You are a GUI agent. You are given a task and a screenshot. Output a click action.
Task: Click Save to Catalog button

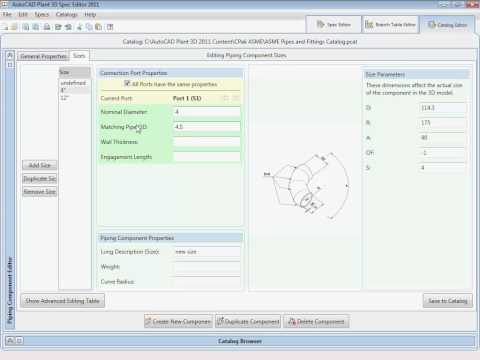pos(448,301)
